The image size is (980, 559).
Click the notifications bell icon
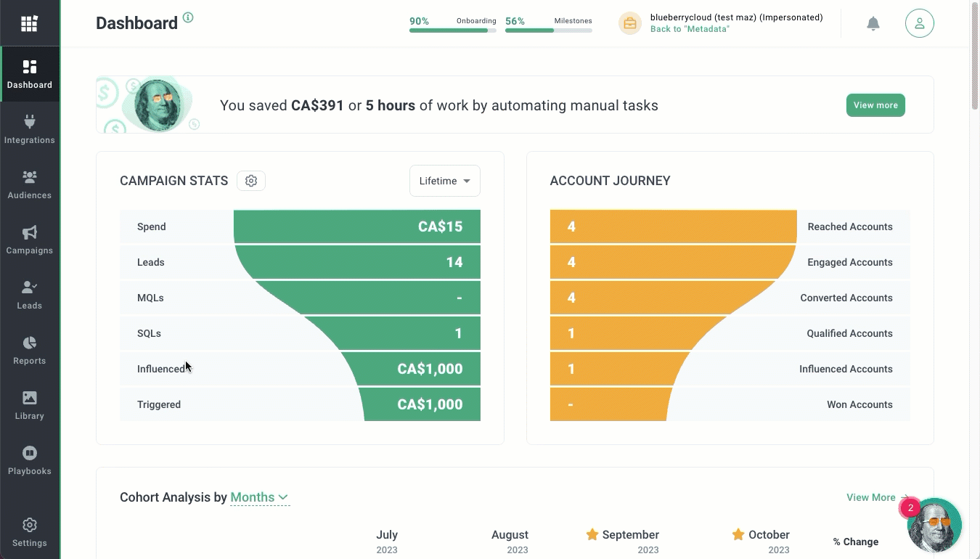873,24
